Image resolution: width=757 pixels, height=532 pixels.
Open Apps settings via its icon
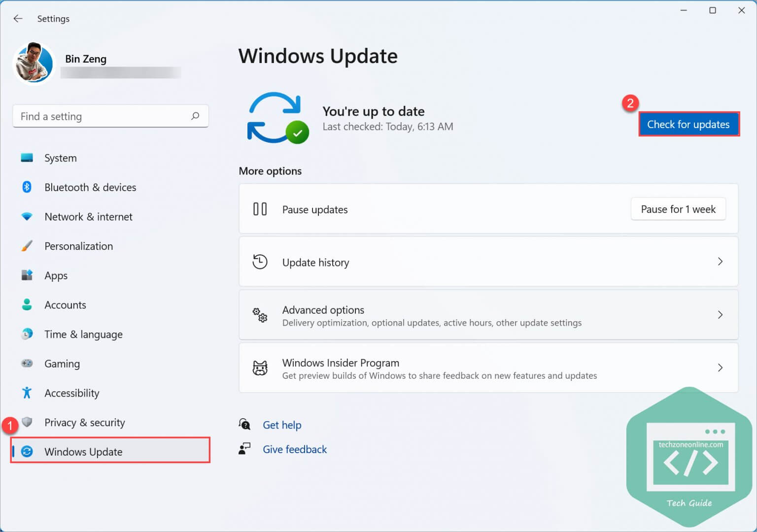pyautogui.click(x=27, y=275)
